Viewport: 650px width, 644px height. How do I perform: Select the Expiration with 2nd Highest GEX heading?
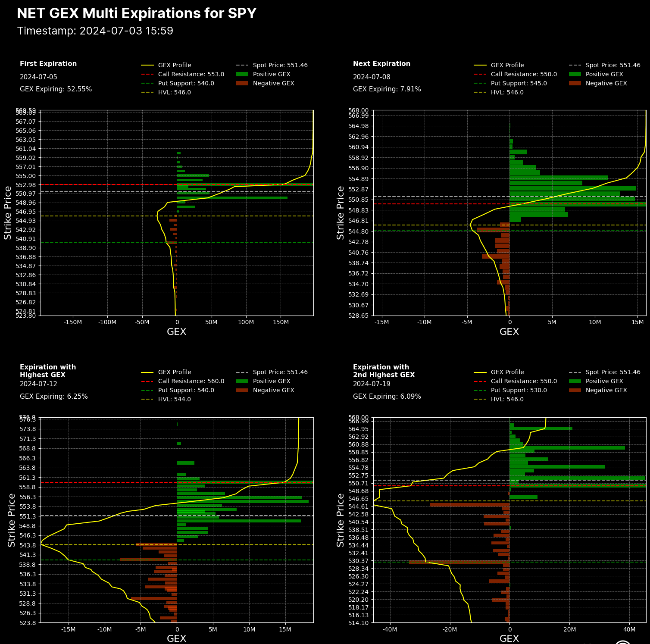384,371
